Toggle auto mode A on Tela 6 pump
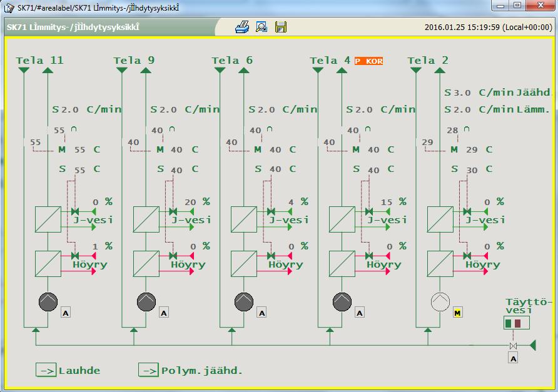This screenshot has height=392, width=558. point(262,313)
